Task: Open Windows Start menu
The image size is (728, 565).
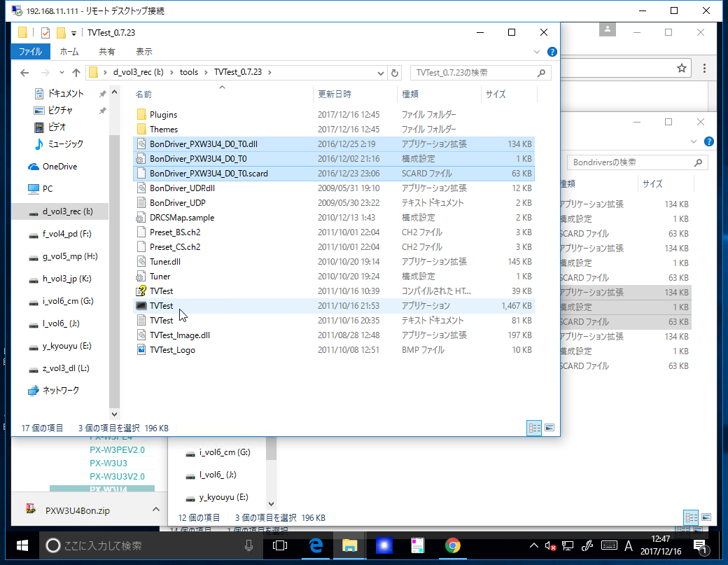Action: point(22,546)
